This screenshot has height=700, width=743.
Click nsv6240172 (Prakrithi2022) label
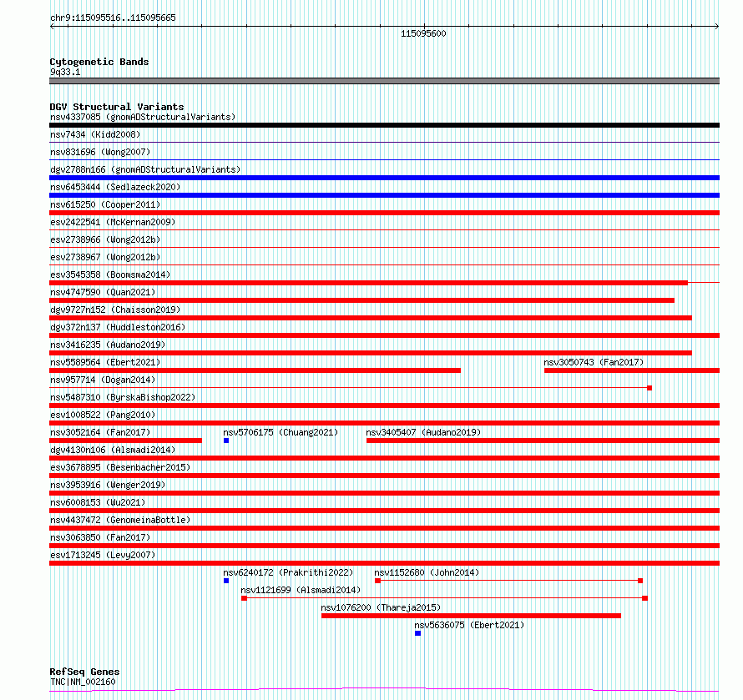(x=288, y=572)
